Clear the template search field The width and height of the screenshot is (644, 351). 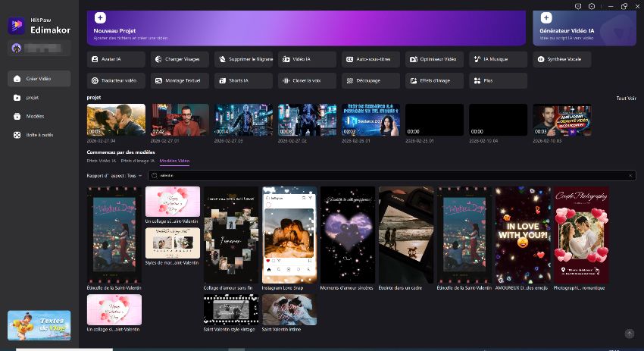(x=630, y=176)
